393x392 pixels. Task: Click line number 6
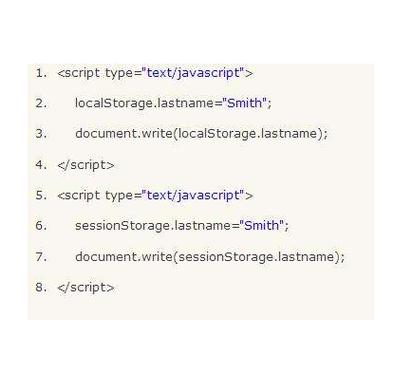point(41,226)
